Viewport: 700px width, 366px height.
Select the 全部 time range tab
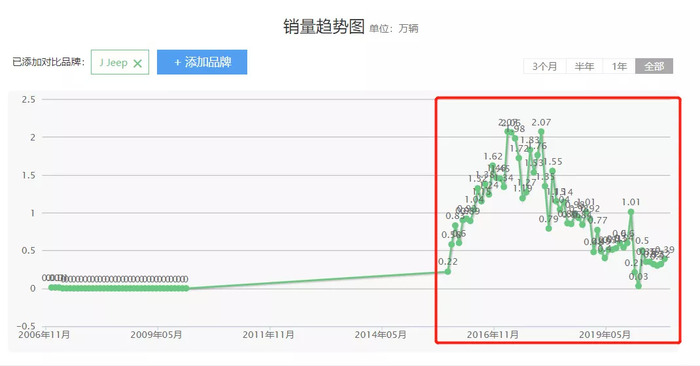pos(654,67)
